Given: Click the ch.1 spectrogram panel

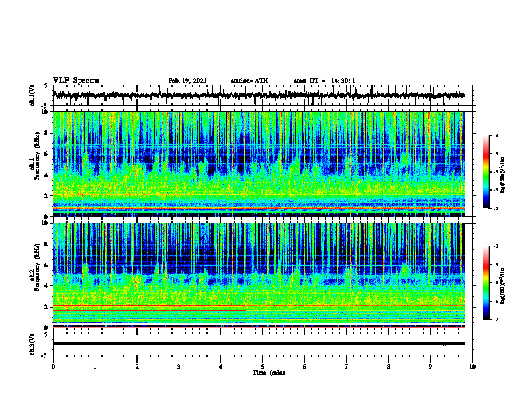Looking at the screenshot, I should (259, 164).
